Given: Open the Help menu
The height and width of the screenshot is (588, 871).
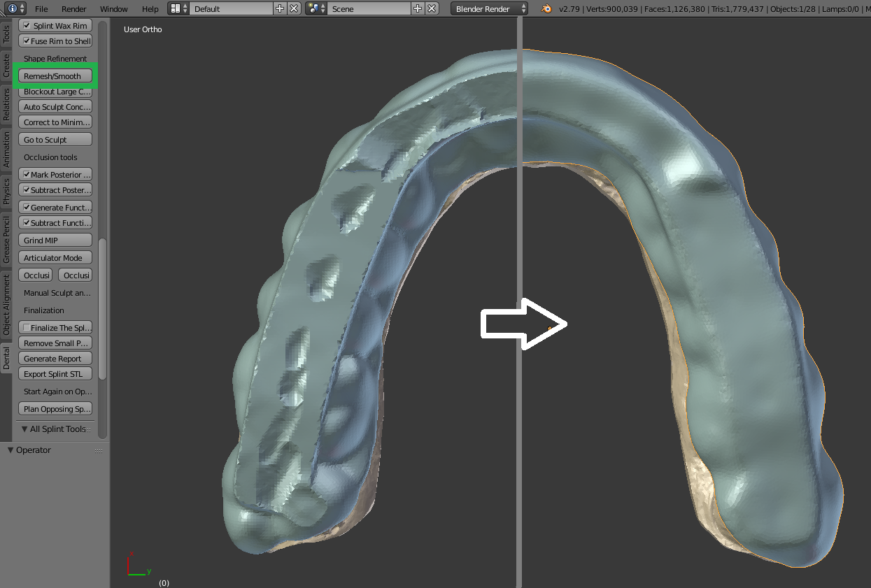Looking at the screenshot, I should pos(150,9).
